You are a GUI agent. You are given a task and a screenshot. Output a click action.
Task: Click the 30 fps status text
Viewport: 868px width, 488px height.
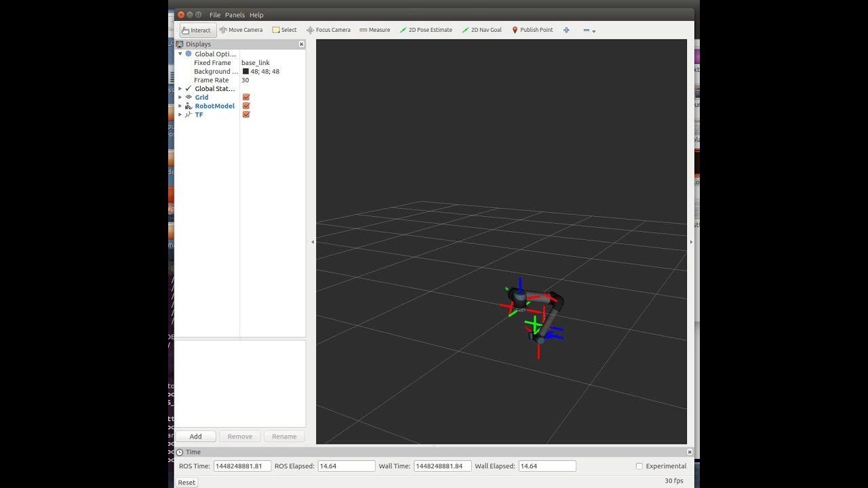click(x=674, y=481)
